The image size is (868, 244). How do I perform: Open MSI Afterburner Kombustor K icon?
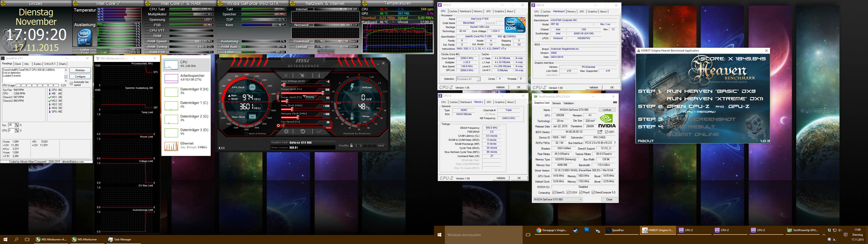[x=286, y=75]
